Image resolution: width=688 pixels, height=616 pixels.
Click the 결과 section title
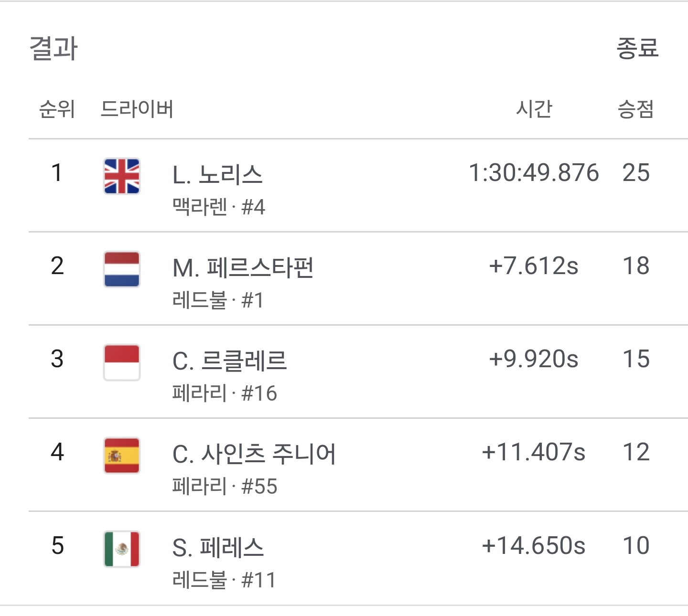[x=54, y=48]
